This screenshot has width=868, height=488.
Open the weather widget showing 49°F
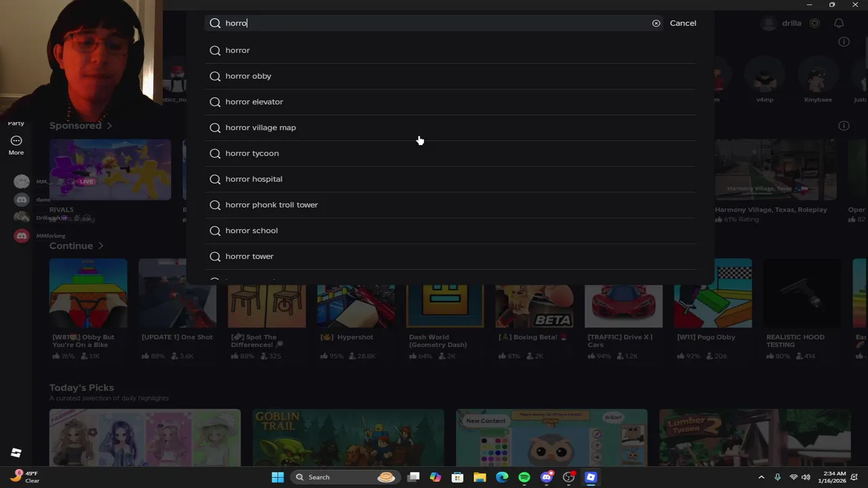(24, 477)
